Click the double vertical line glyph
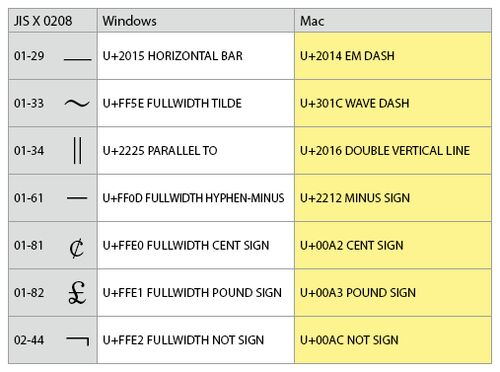This screenshot has width=500, height=372. pos(77,151)
